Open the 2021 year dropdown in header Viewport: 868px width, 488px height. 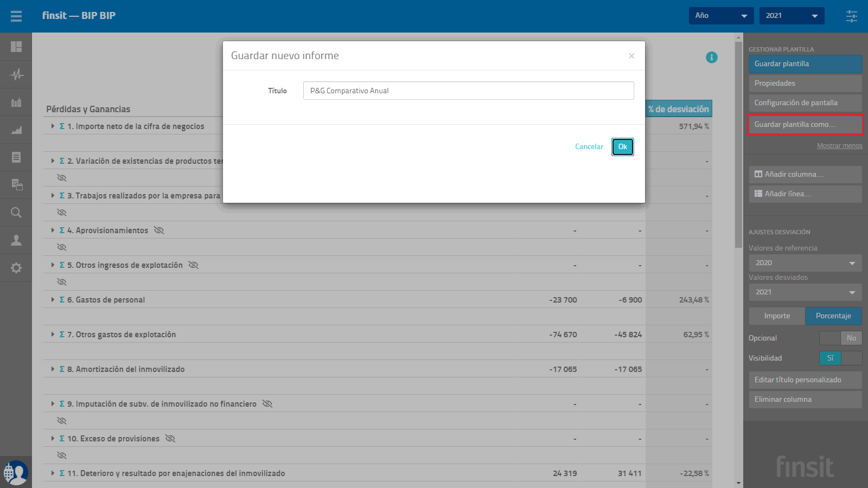(x=792, y=16)
